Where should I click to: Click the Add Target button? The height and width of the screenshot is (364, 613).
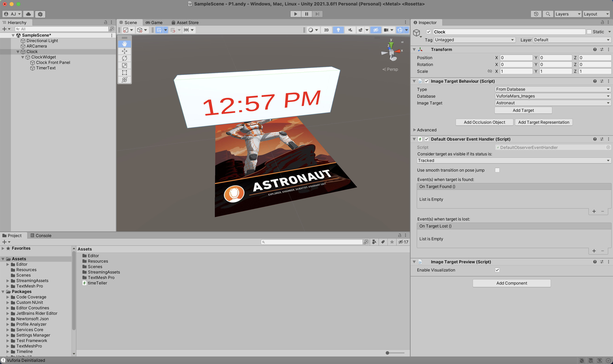[523, 110]
